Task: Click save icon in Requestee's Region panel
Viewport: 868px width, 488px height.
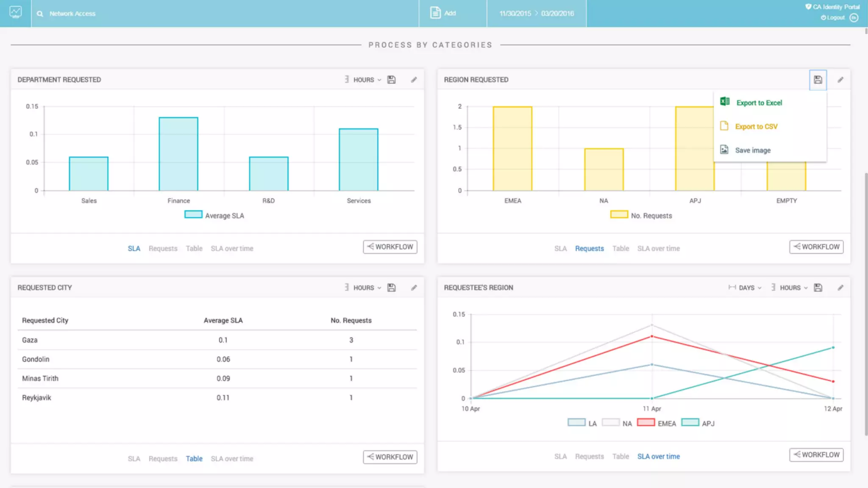Action: [x=818, y=288]
